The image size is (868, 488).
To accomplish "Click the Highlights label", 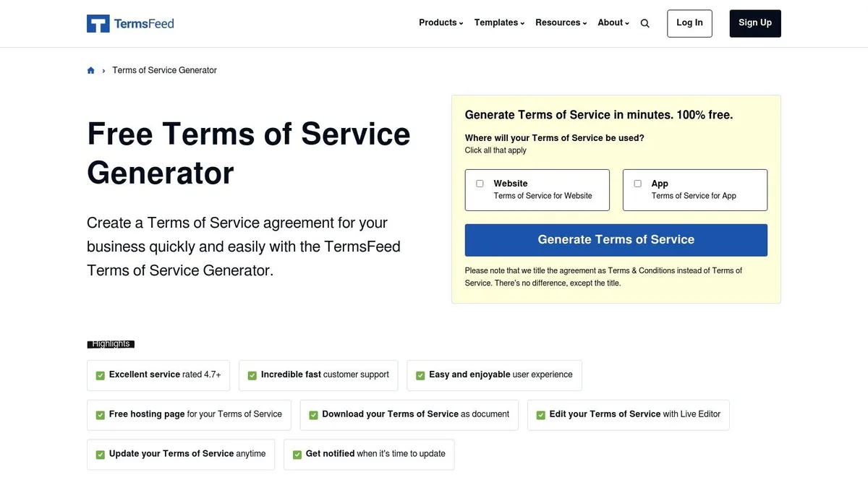I will tap(111, 344).
